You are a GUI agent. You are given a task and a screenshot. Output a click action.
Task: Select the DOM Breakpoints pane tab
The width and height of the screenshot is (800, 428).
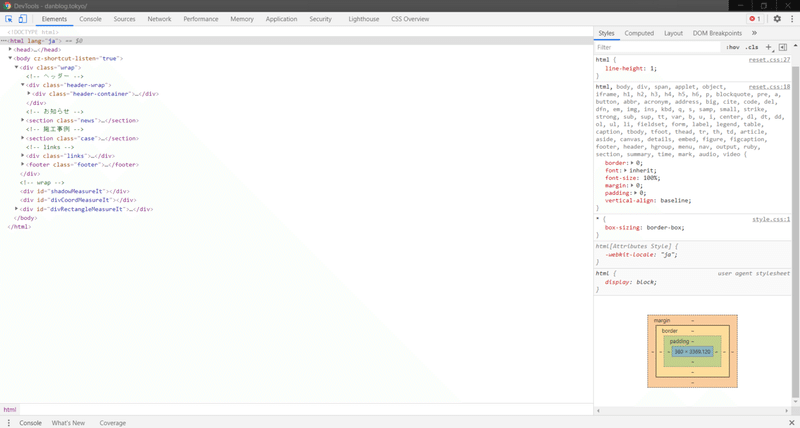pyautogui.click(x=717, y=33)
